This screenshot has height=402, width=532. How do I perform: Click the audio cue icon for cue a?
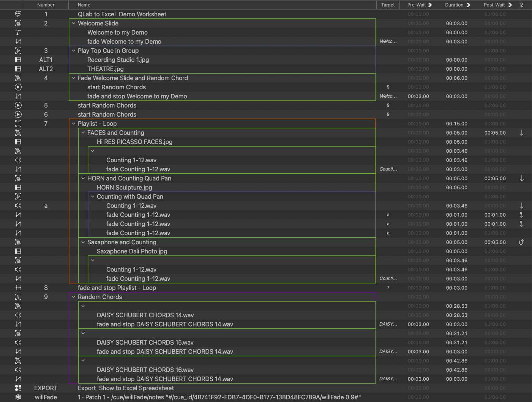click(x=18, y=206)
